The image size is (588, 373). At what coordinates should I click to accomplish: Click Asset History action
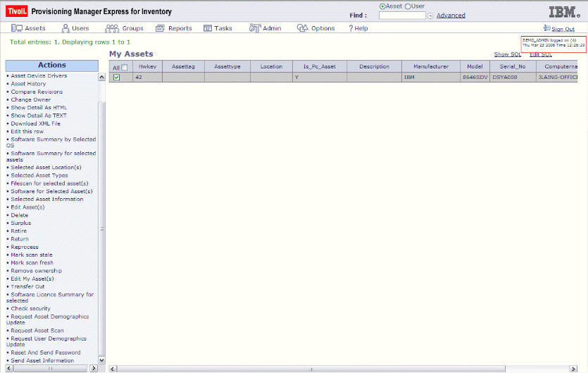tap(28, 84)
